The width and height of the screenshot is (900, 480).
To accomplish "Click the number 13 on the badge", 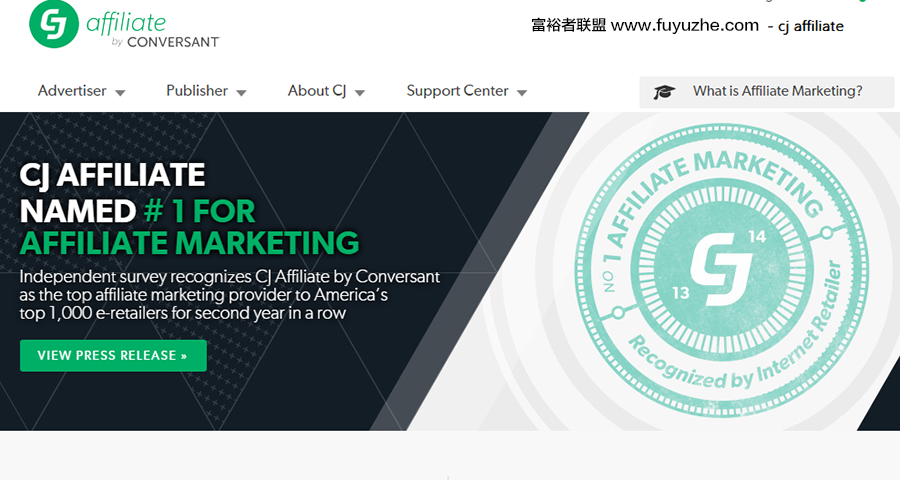I will click(x=680, y=293).
